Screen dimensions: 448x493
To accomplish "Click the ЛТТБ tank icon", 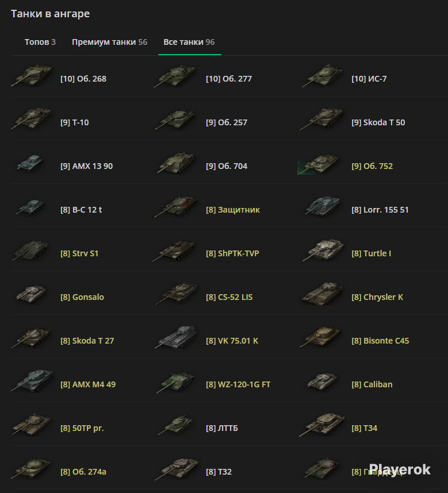I will pos(175,425).
